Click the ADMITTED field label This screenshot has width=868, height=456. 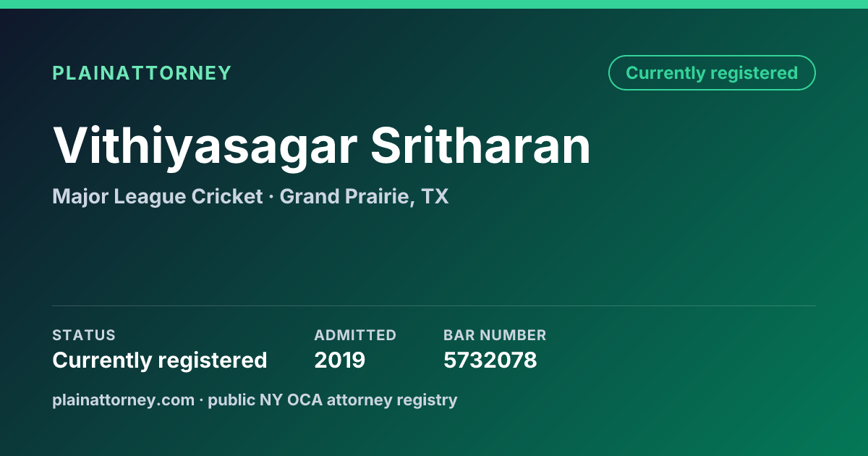coord(355,335)
